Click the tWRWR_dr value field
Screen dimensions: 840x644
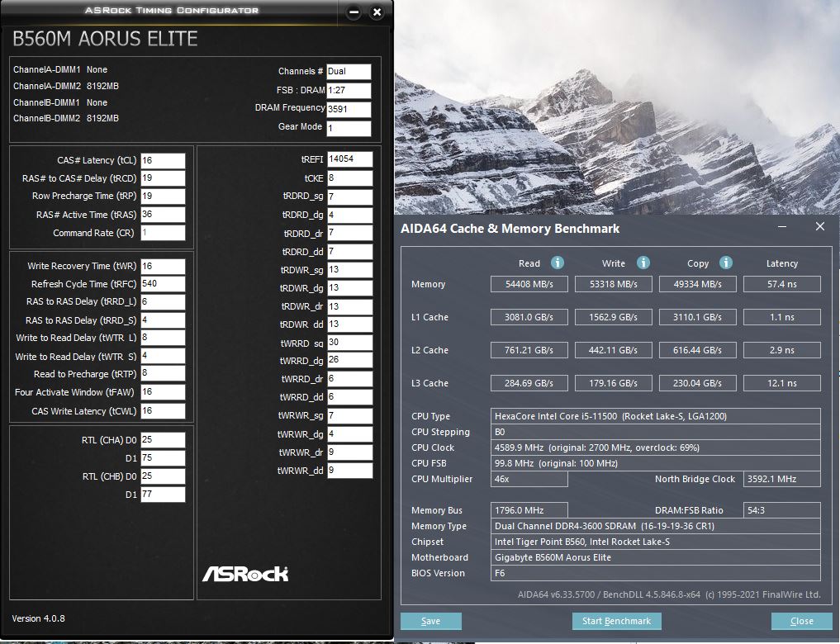click(x=350, y=452)
